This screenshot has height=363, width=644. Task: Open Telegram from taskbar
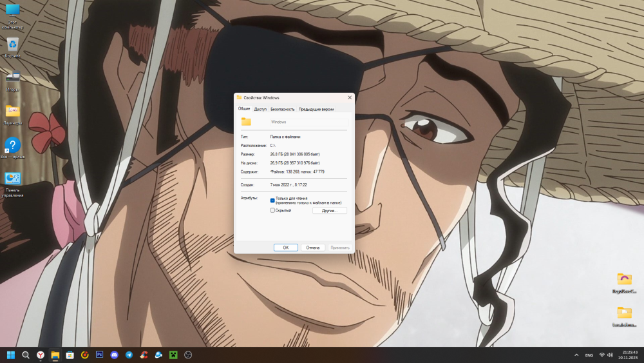(x=129, y=355)
